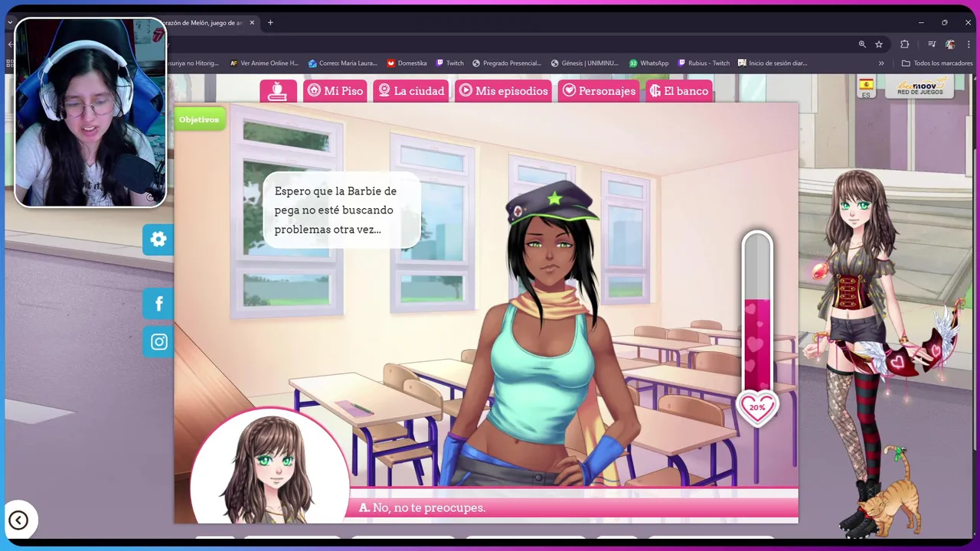This screenshot has width=980, height=551.
Task: Open Todos los marcadores folder
Action: coord(937,64)
